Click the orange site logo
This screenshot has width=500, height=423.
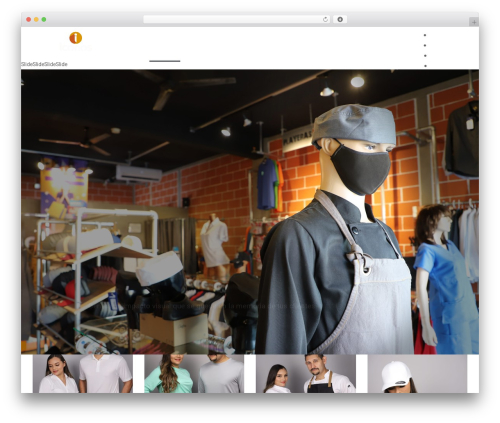click(76, 38)
